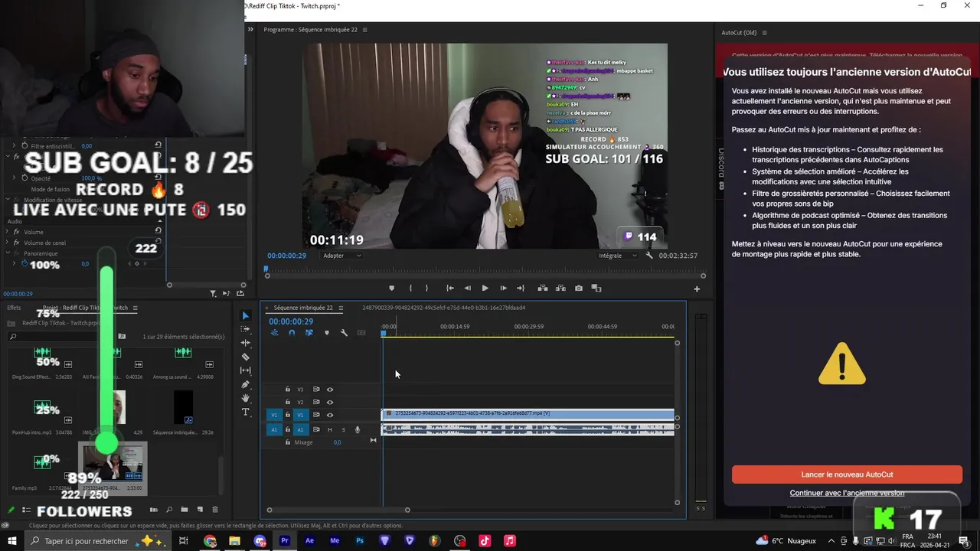Select the Hand tool
980x551 pixels.
(x=245, y=398)
